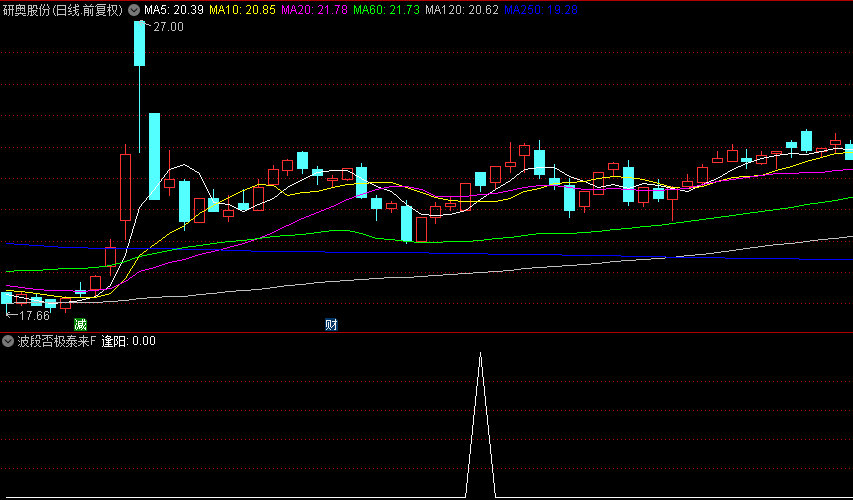Select the 研奥股份(日线.前复权) chart title
The width and height of the screenshot is (853, 500).
(64, 10)
